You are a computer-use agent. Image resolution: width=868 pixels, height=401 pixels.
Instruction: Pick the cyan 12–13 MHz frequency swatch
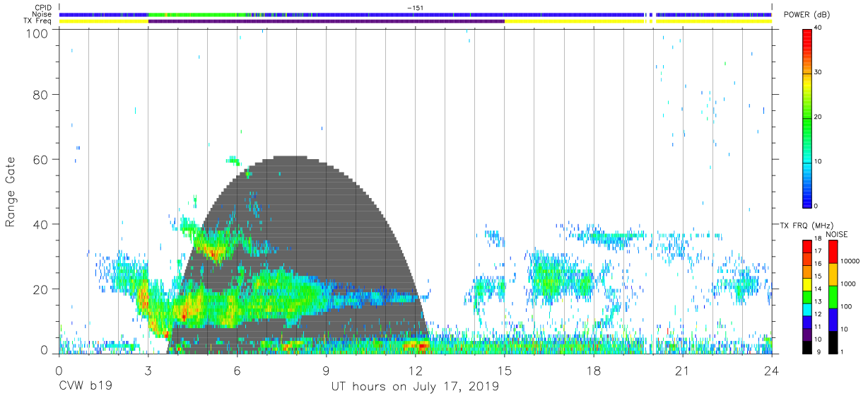(807, 309)
